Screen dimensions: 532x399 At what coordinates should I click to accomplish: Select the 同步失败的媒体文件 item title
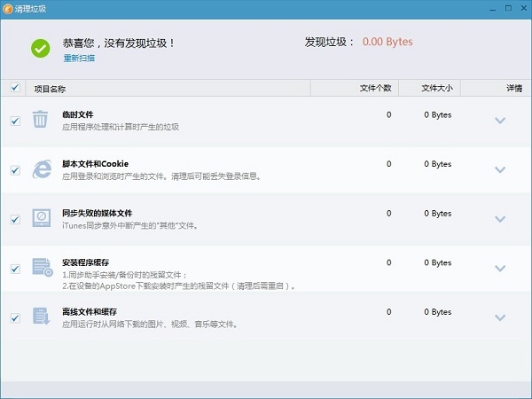97,213
